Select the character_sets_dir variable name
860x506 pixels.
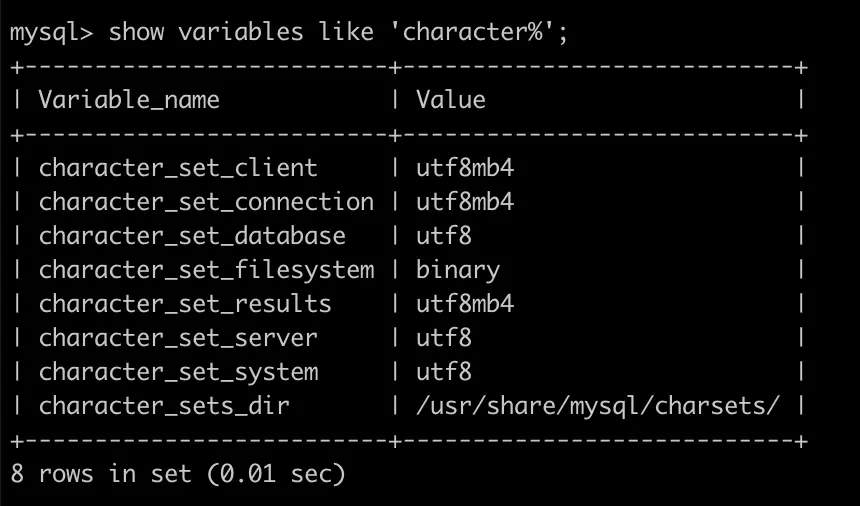(x=164, y=406)
